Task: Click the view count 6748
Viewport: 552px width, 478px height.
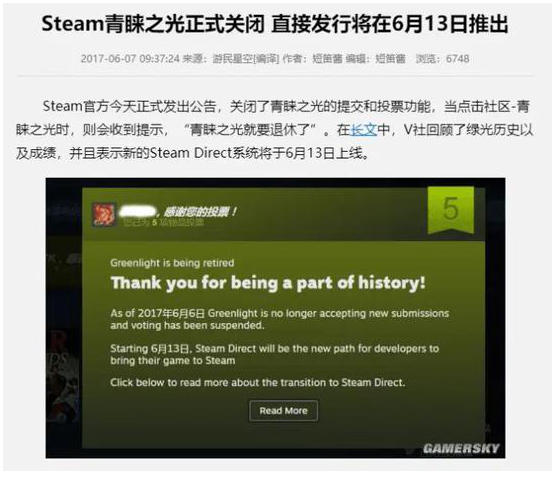Action: coord(457,58)
